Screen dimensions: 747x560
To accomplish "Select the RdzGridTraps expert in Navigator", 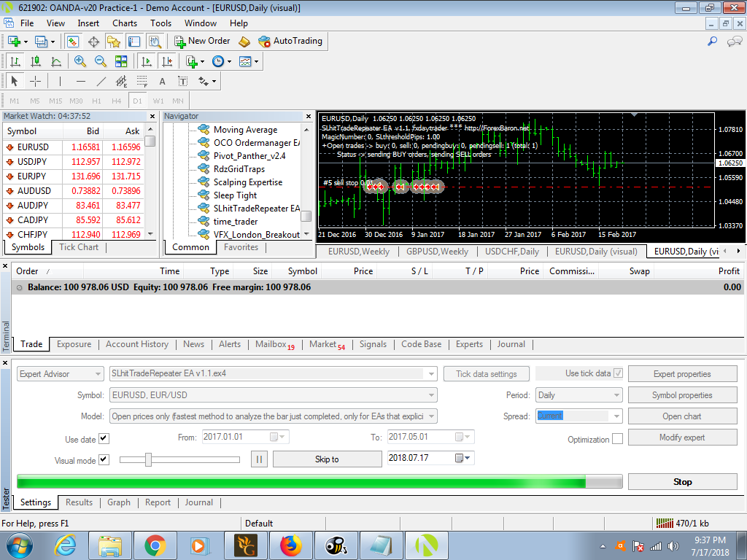I will (239, 169).
